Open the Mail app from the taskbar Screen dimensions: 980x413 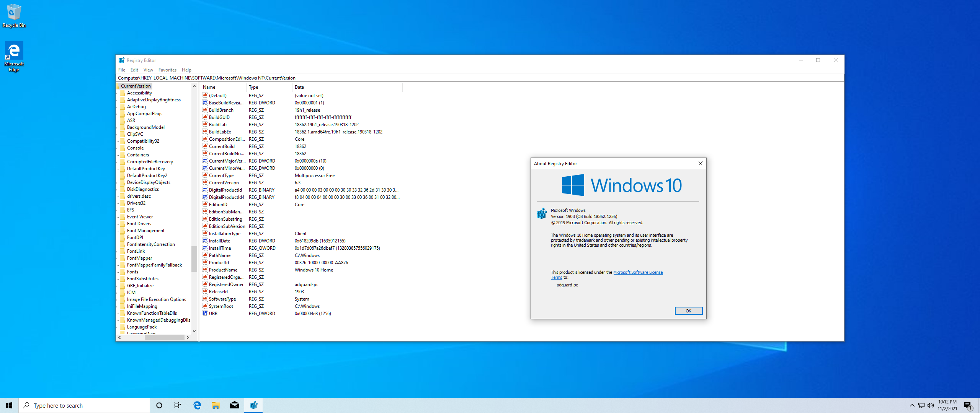[235, 405]
